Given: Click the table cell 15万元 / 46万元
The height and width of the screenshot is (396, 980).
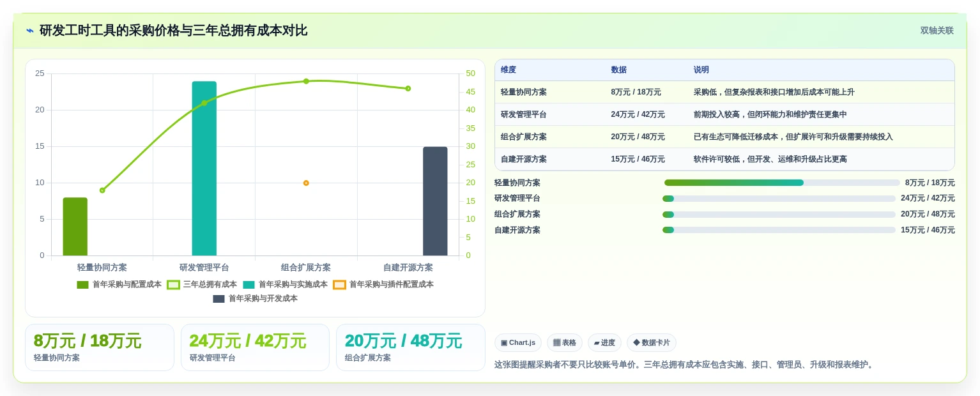Looking at the screenshot, I should [x=638, y=160].
